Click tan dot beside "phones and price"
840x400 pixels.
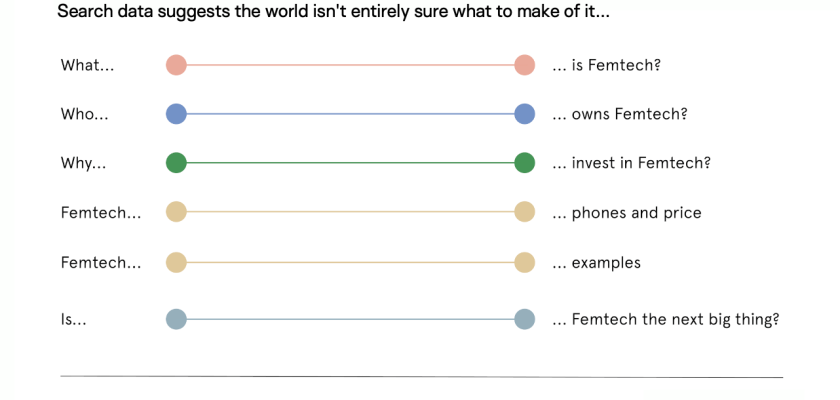tap(524, 212)
